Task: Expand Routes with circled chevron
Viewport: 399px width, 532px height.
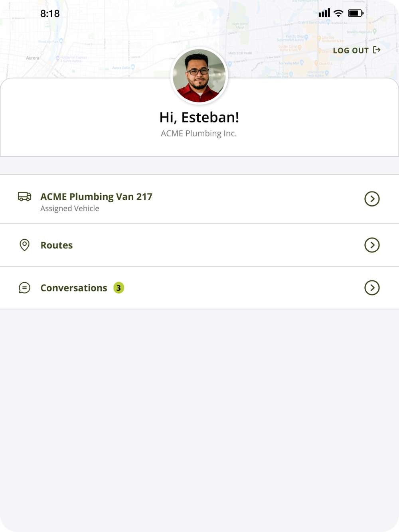Action: click(x=372, y=245)
